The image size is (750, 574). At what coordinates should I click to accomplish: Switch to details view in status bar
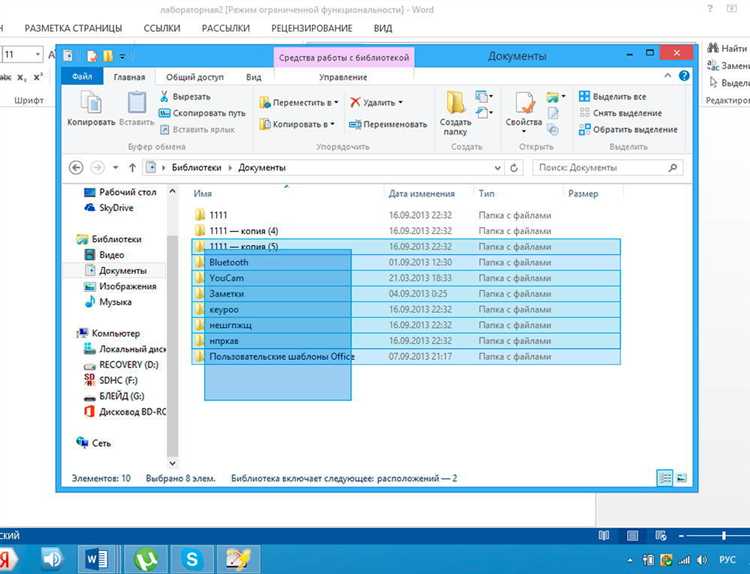pyautogui.click(x=664, y=477)
